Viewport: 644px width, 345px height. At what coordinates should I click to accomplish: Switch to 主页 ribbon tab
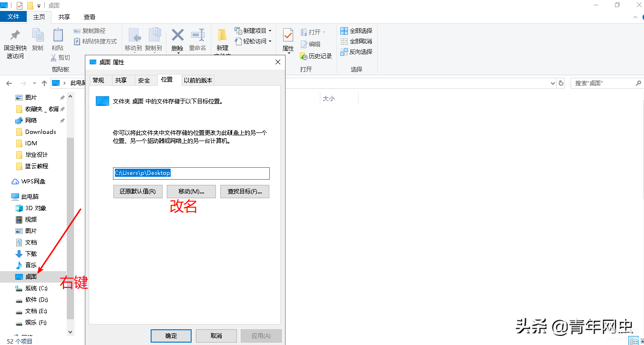tap(39, 17)
